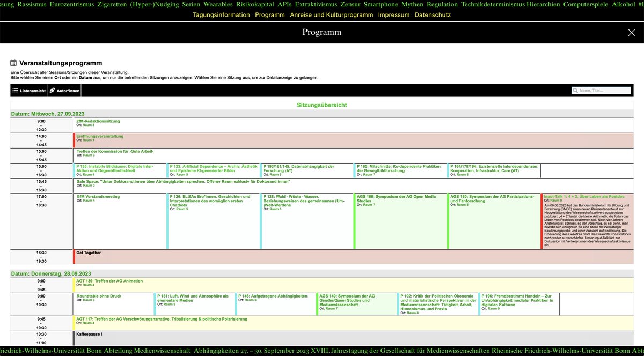This screenshot has height=356, width=644.
Task: Open AGT 117 Treffen der AG Verschwörungsnarrative
Action: point(162,318)
